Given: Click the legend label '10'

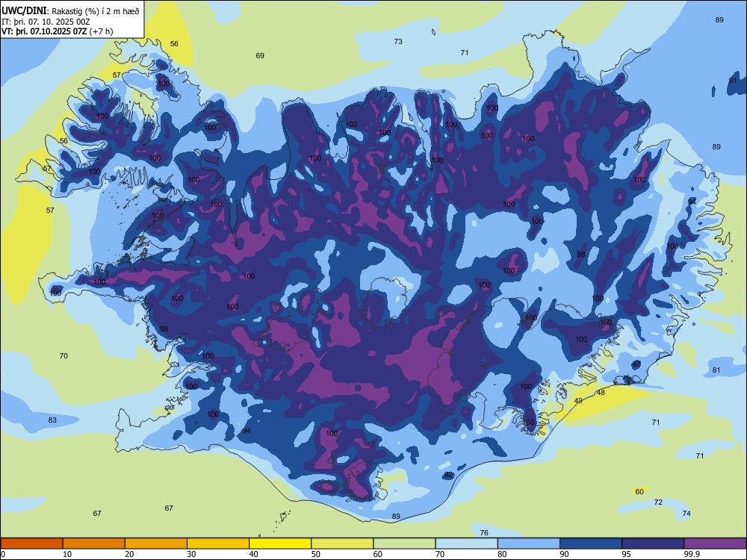Looking at the screenshot, I should coord(67,554).
